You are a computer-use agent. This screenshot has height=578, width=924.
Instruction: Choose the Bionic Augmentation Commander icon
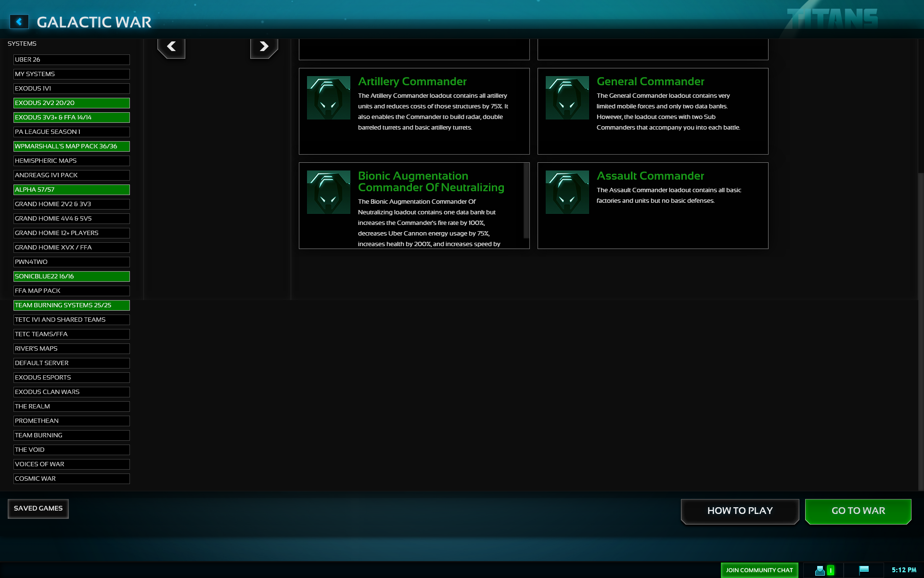click(329, 192)
